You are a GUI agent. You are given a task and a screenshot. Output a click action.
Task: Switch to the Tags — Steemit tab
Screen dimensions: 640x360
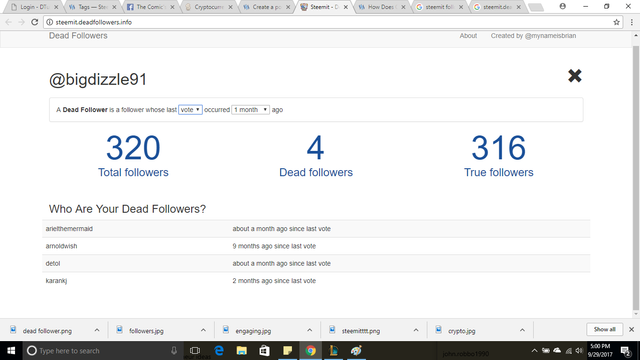click(x=93, y=7)
